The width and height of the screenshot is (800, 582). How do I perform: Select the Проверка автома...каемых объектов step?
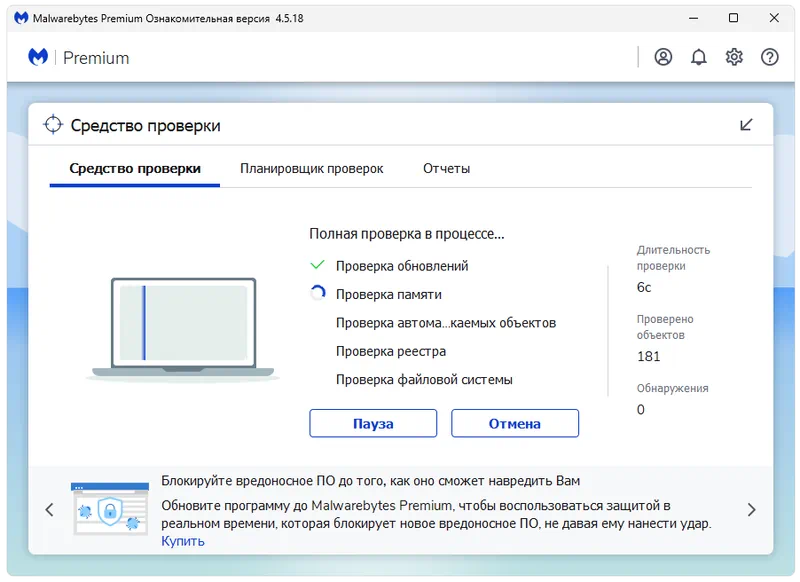pos(445,323)
